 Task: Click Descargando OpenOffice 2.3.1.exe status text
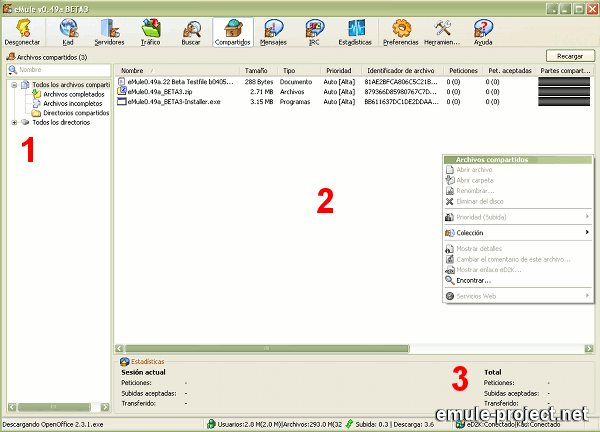[x=53, y=424]
